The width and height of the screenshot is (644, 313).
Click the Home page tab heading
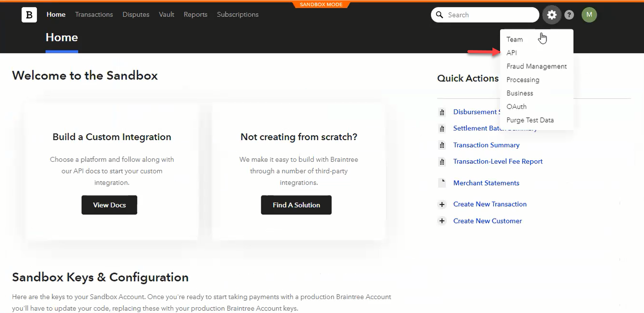pos(62,38)
